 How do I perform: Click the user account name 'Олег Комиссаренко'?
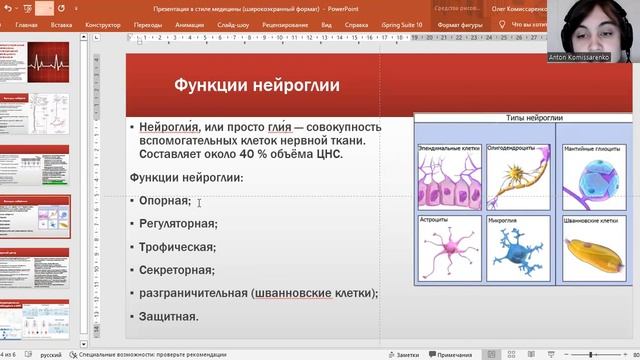(519, 9)
